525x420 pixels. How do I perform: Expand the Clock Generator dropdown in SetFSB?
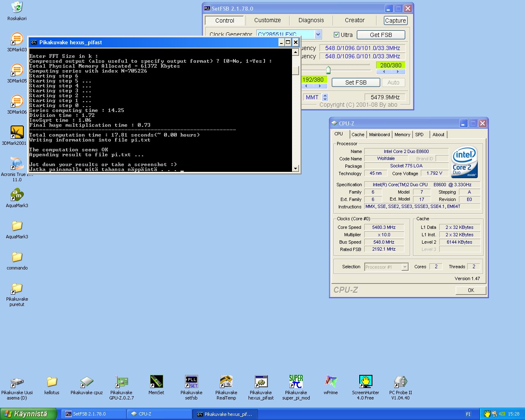click(x=318, y=34)
